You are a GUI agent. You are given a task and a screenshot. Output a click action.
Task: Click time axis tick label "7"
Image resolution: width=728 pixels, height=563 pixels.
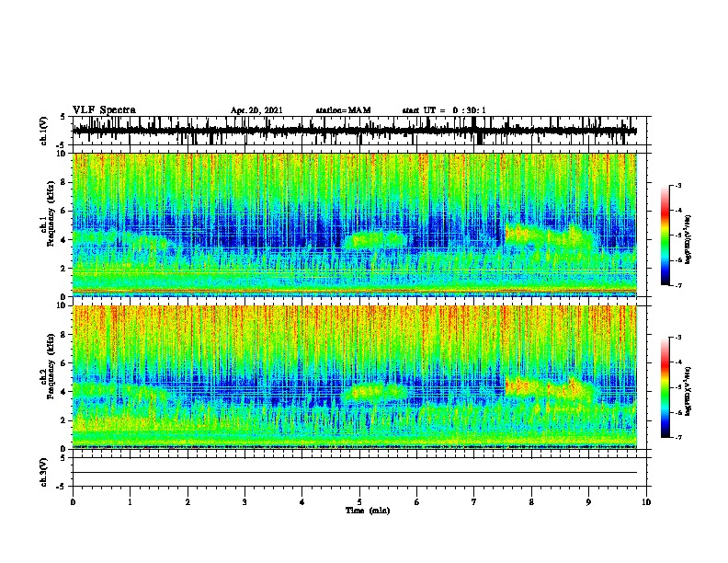[474, 501]
